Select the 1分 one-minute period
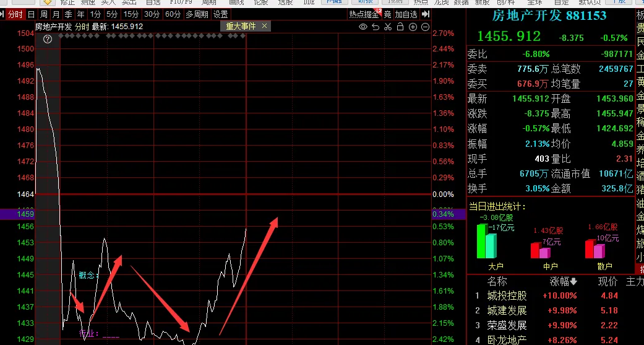Image resolution: width=644 pixels, height=345 pixels. 95,15
